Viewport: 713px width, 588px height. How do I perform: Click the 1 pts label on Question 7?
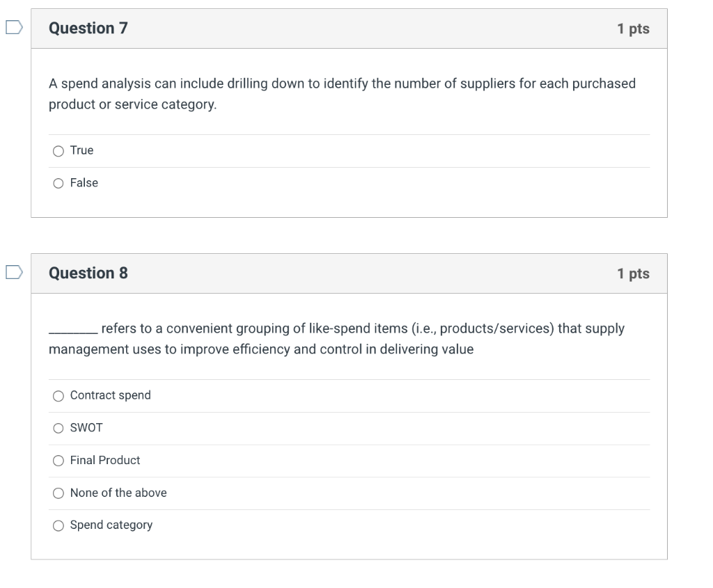[x=633, y=29]
